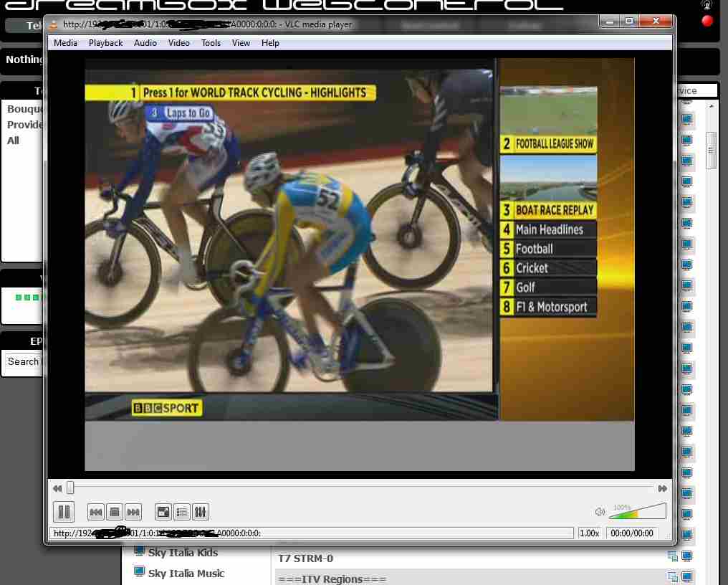Open the Providers link in sidebar

click(25, 125)
